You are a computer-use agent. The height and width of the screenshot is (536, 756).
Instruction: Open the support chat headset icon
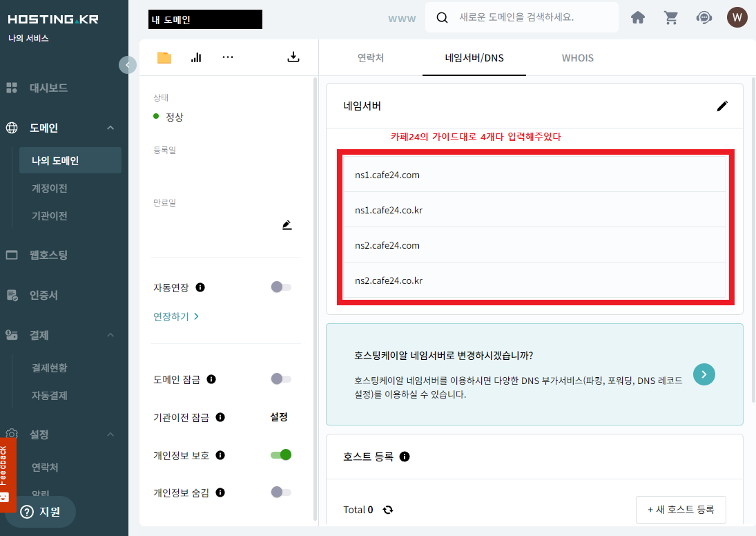[704, 18]
